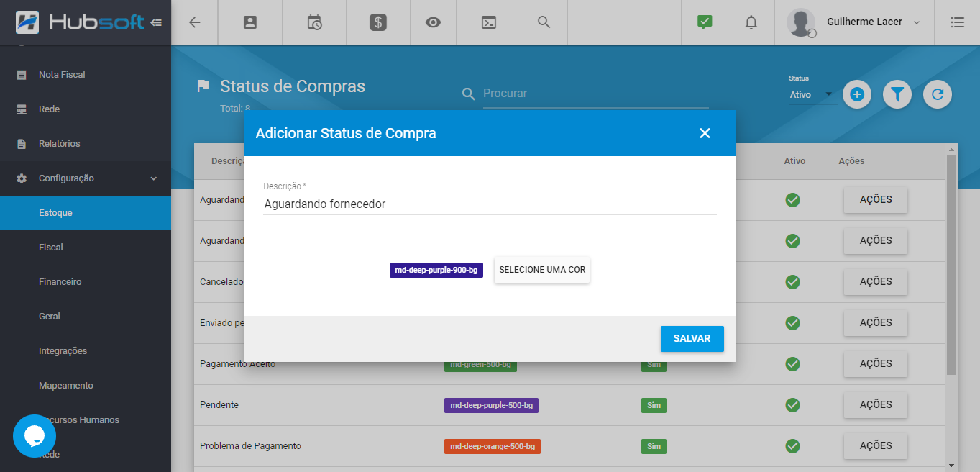Click AÇÕES button in Enviado row
The width and height of the screenshot is (980, 472).
pos(876,323)
